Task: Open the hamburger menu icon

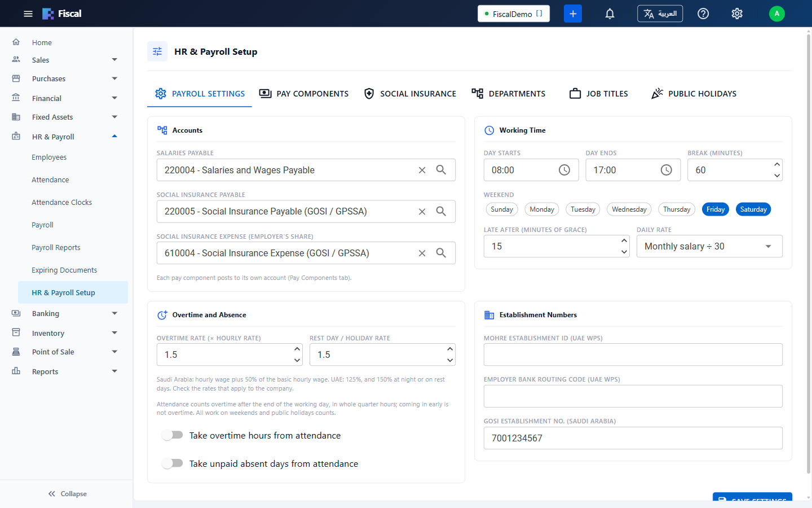Action: (28, 14)
